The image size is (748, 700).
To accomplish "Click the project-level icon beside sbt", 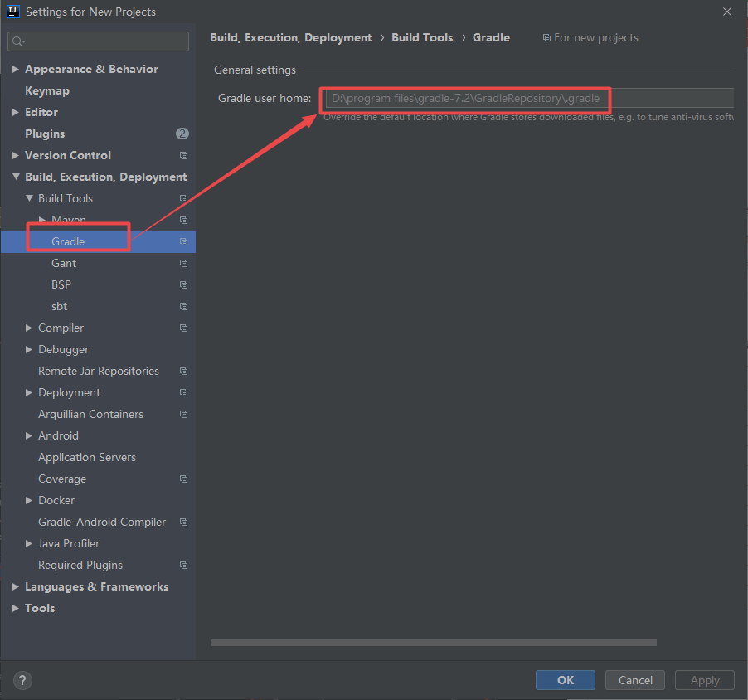I will pos(183,306).
